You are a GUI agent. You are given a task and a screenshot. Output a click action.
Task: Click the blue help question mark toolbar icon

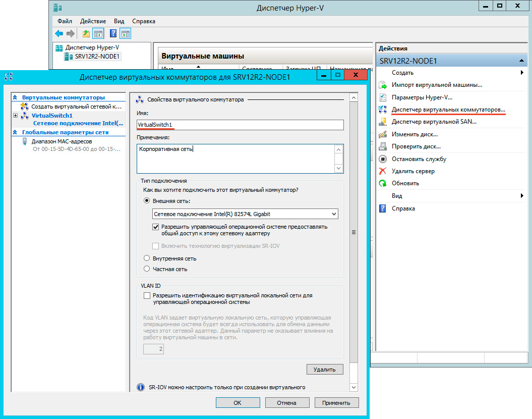click(x=113, y=33)
